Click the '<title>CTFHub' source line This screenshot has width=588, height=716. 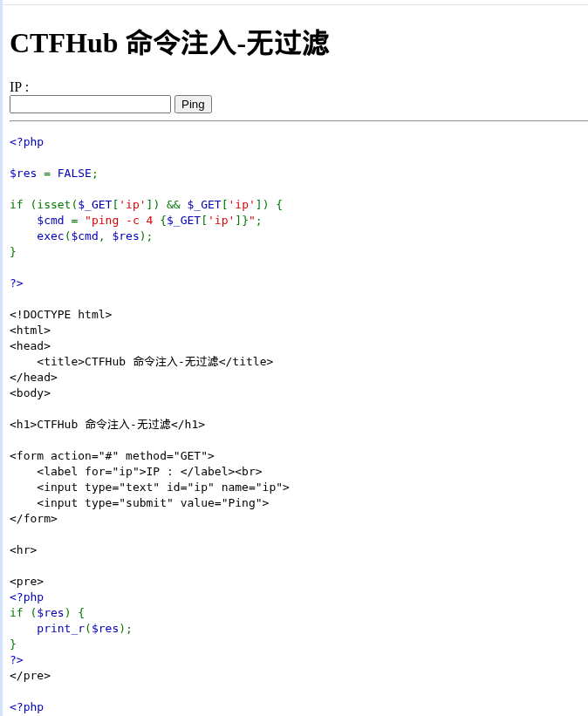coord(155,362)
